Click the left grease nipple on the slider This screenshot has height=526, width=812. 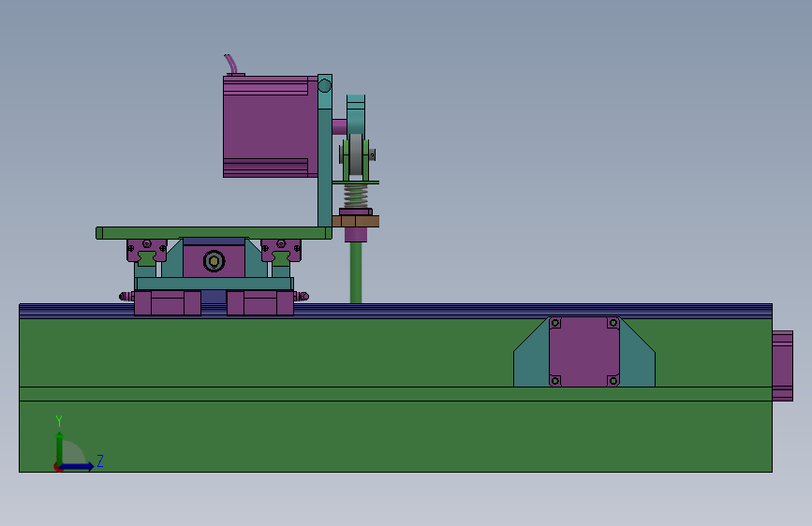tap(125, 296)
